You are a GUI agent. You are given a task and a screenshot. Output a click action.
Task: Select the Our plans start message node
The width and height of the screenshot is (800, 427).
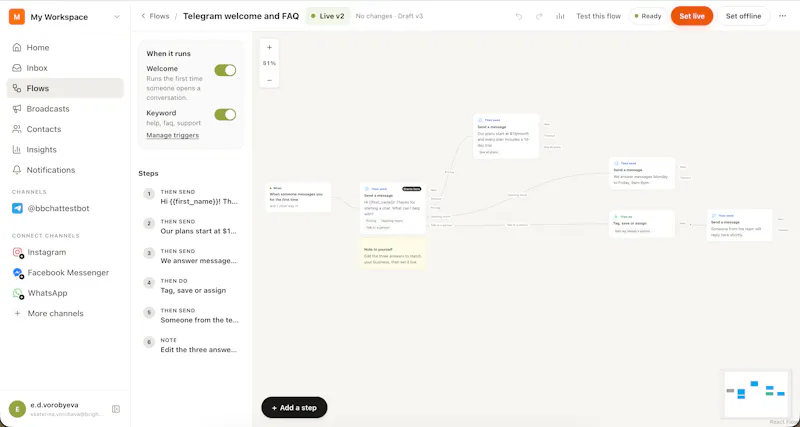(506, 136)
